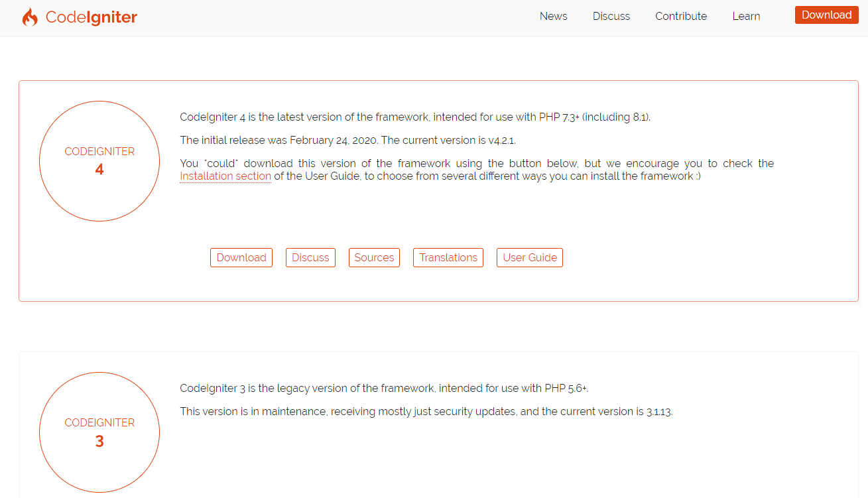Open the CodeIgniter 4 User Guide
Screen dimensions: 868x498
[x=529, y=257]
